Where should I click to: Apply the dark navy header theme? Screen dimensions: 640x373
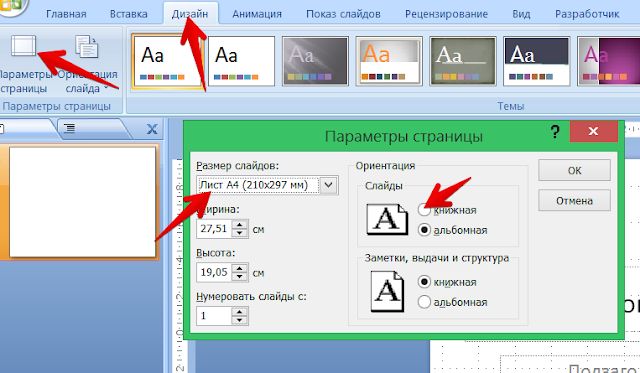537,61
